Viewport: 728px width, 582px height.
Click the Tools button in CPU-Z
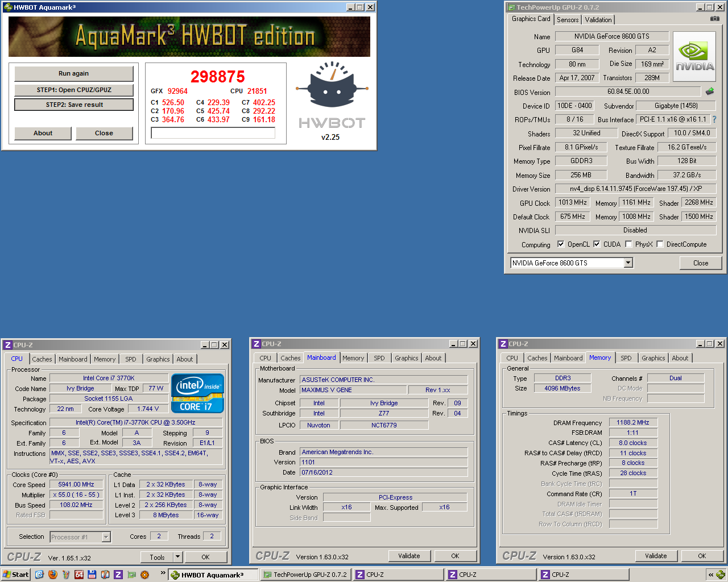click(157, 557)
